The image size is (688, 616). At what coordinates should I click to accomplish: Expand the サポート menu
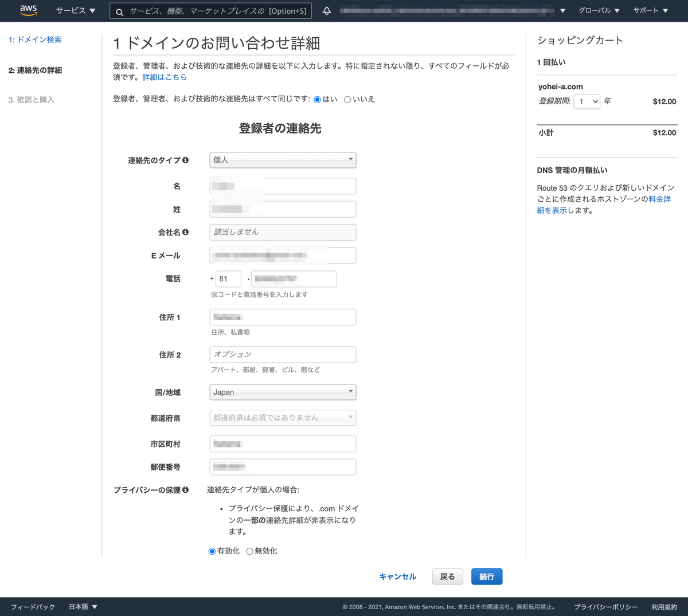(651, 11)
